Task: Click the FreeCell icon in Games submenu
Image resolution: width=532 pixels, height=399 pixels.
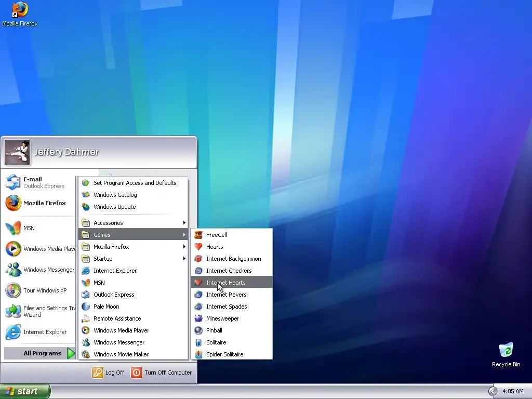Action: [x=198, y=235]
